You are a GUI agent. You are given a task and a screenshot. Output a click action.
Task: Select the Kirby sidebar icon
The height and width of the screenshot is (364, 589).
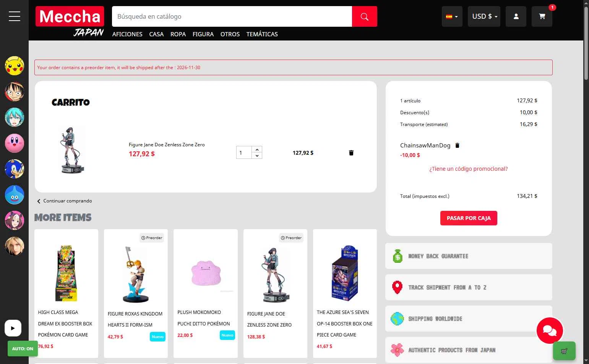(15, 143)
